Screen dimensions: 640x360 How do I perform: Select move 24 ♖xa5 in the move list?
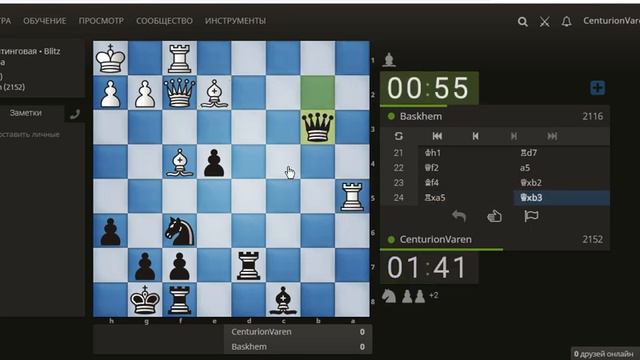click(466, 198)
